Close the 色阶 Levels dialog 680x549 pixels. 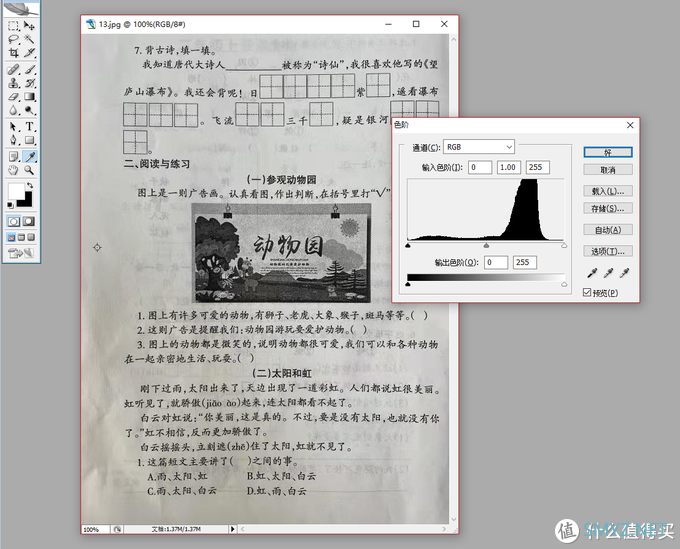630,125
